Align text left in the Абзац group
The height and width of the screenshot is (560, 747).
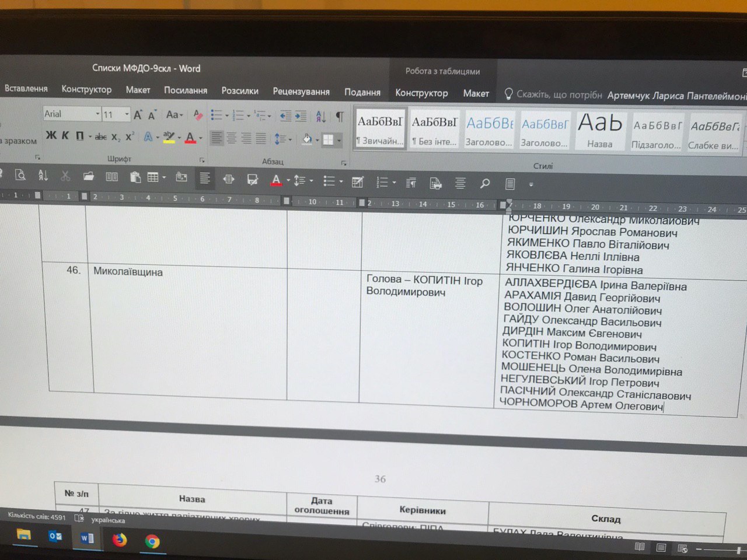[x=217, y=138]
